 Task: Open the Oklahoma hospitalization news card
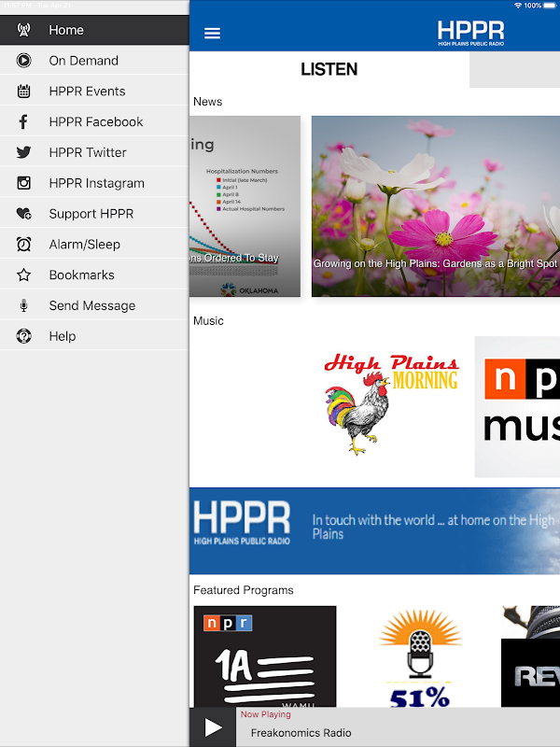pyautogui.click(x=245, y=206)
